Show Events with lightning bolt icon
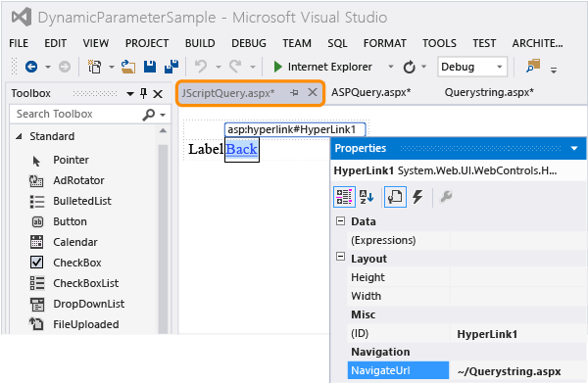Image resolution: width=588 pixels, height=385 pixels. [417, 197]
